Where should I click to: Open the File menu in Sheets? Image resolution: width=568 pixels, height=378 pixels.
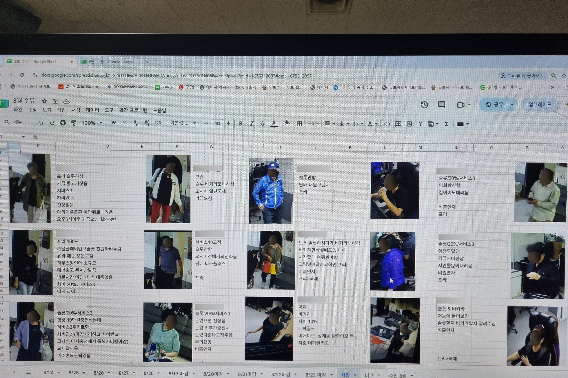[x=17, y=110]
